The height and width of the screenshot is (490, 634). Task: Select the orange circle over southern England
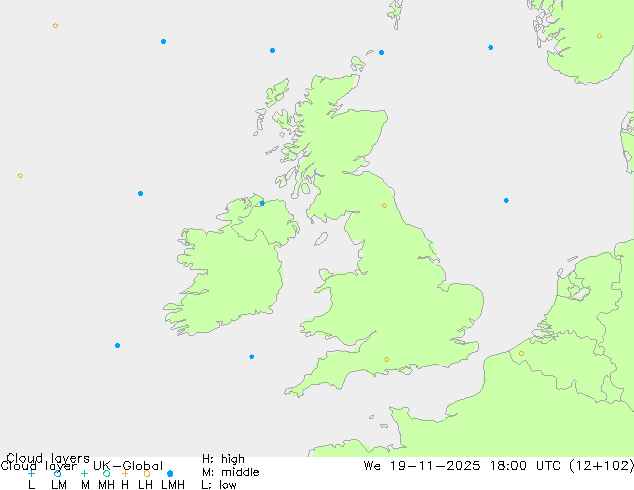tap(387, 359)
